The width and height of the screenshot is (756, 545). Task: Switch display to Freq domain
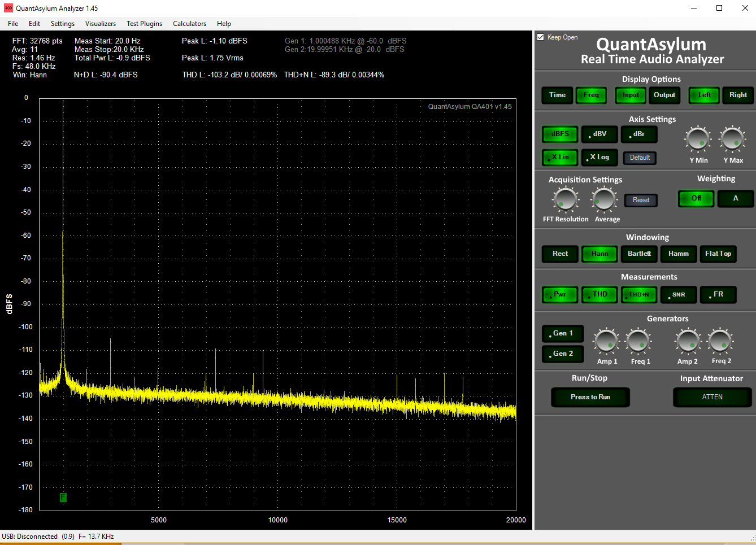tap(591, 95)
